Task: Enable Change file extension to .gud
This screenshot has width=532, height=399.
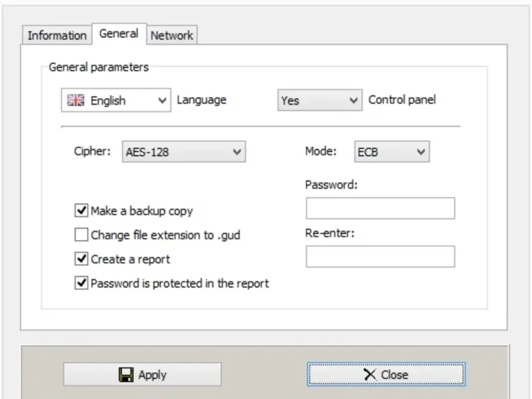Action: pos(81,235)
